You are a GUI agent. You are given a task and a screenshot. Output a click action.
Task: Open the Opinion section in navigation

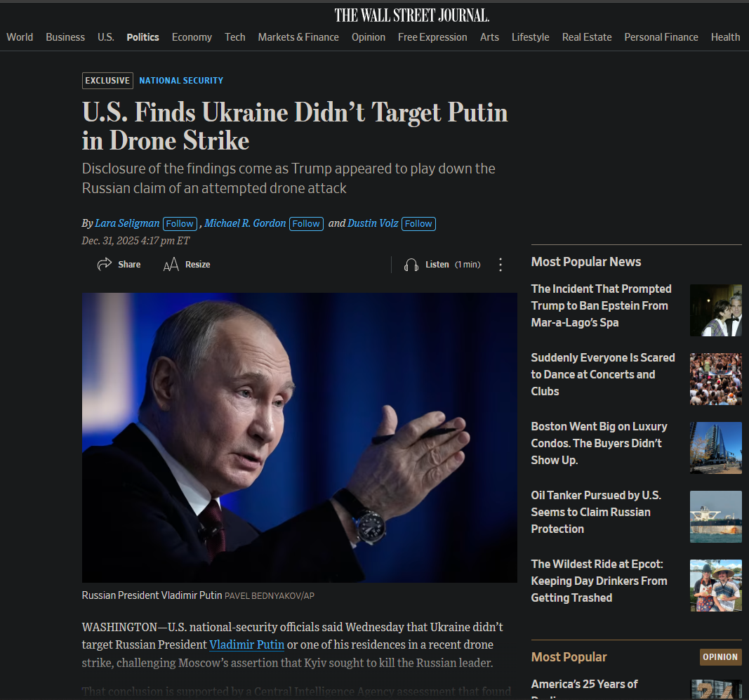pos(369,37)
